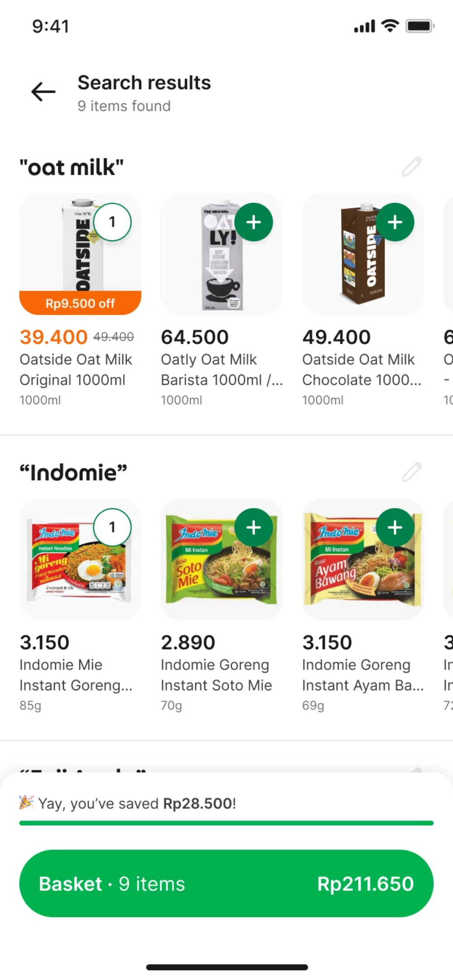Tap the back arrow icon

coord(43,92)
